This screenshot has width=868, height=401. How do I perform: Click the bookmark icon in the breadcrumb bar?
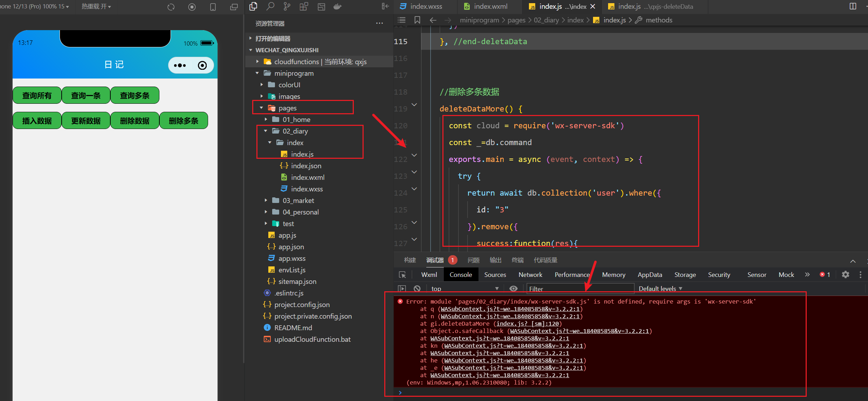[417, 20]
